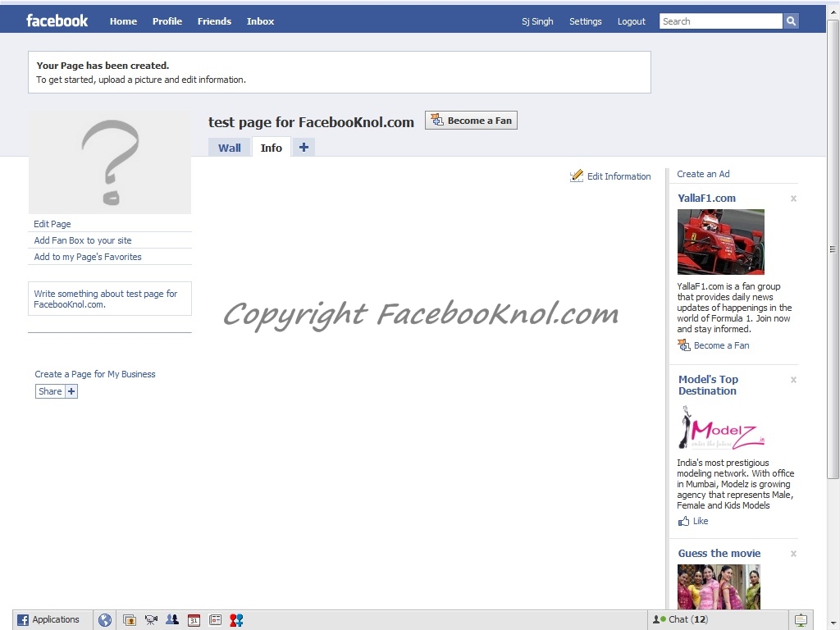Click the Edit Page link
The width and height of the screenshot is (840, 630).
[x=52, y=224]
